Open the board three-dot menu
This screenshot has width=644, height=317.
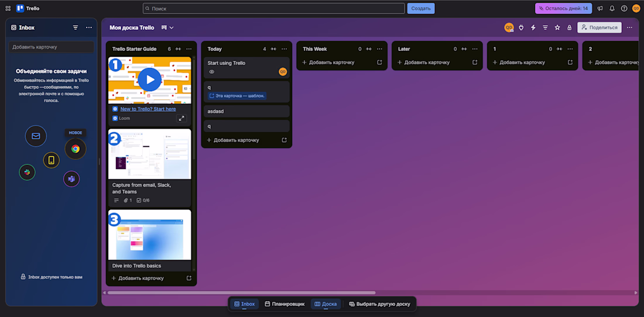coord(629,27)
